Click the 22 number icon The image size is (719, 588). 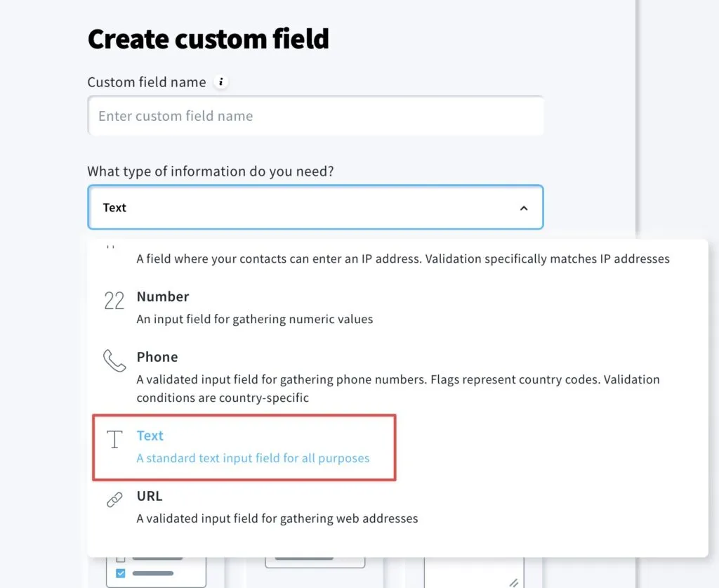(114, 301)
